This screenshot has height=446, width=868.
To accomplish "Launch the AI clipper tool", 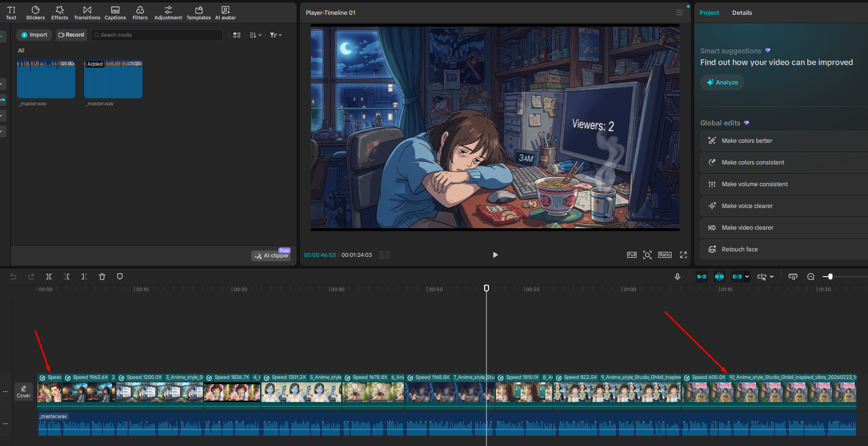I will [271, 255].
